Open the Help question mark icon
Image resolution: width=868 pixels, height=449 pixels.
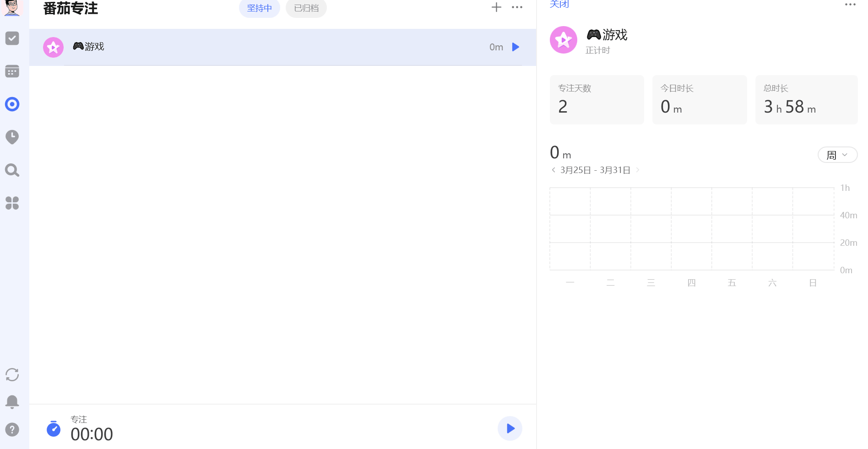pos(12,429)
